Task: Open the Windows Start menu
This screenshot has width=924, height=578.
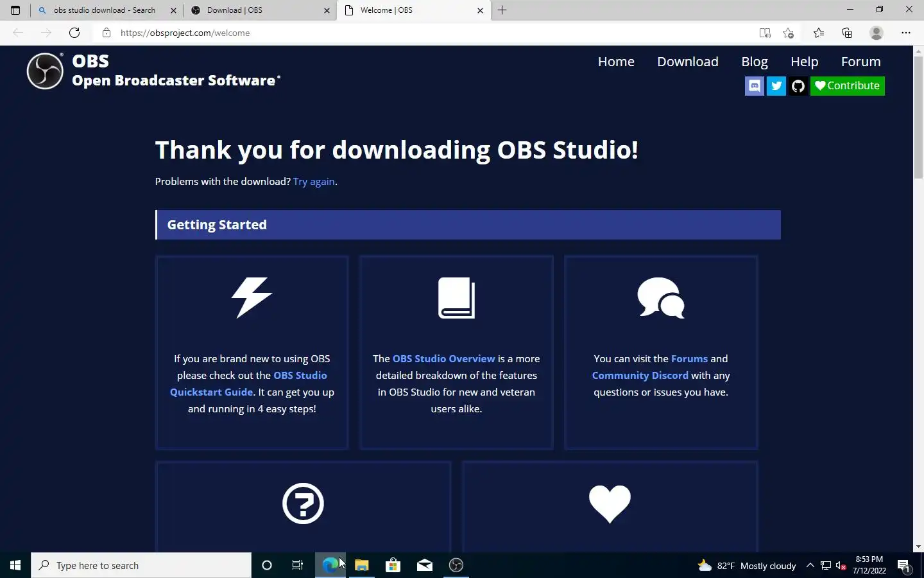Action: (x=15, y=565)
